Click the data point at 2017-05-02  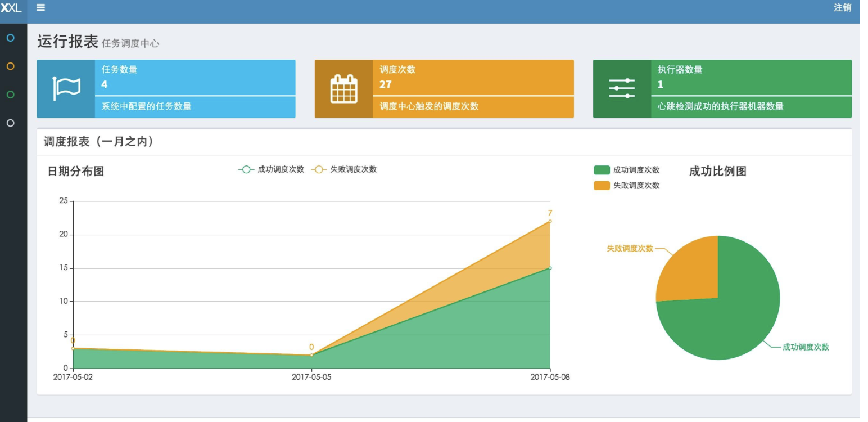[73, 348]
